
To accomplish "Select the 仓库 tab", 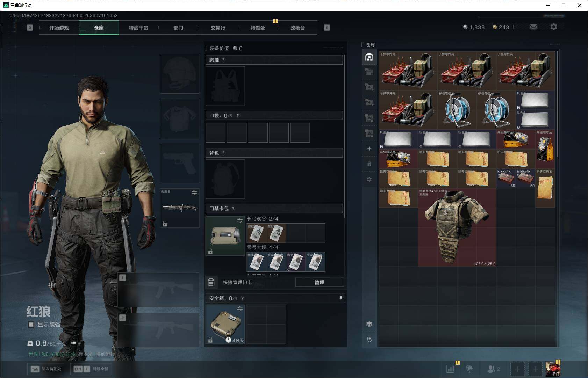I will click(99, 28).
